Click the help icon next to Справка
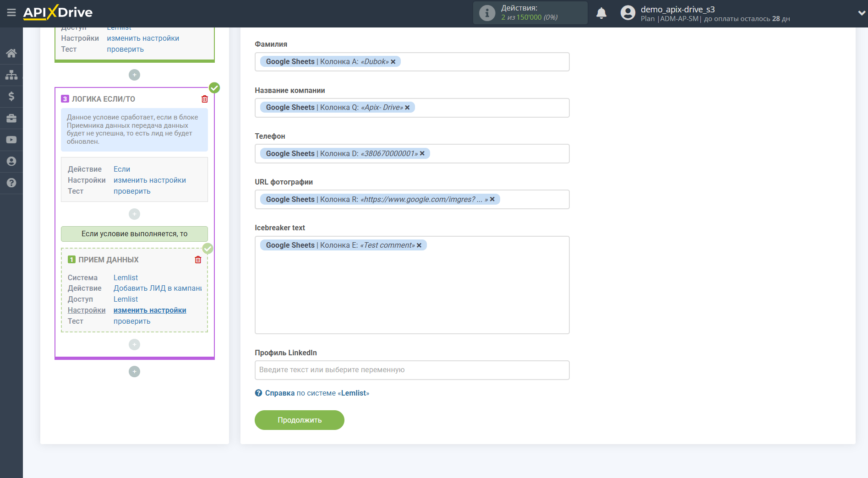Viewport: 868px width, 478px height. coord(259,393)
